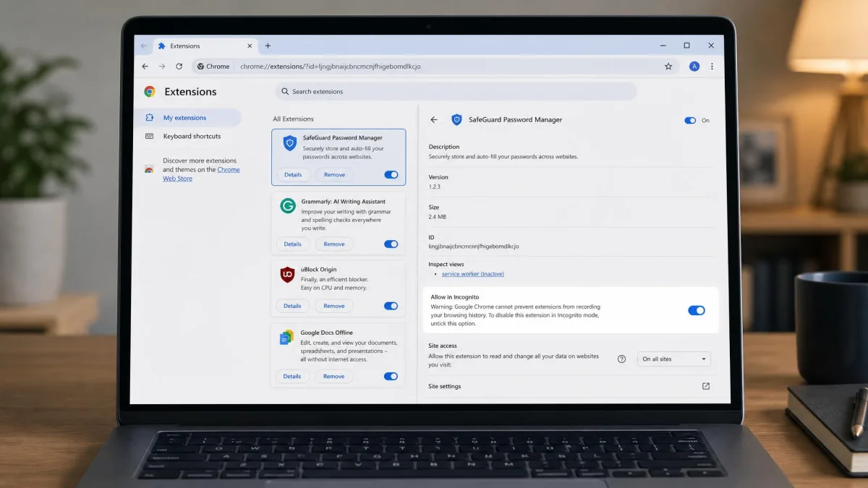Open Details for SafeGuard Password Manager
The width and height of the screenshot is (868, 488).
click(293, 175)
